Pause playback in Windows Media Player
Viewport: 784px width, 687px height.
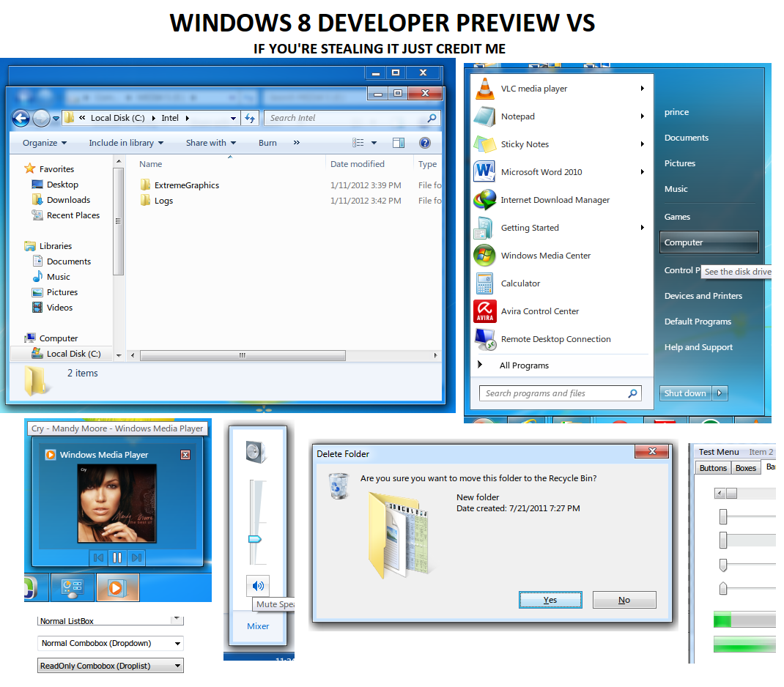pyautogui.click(x=117, y=557)
